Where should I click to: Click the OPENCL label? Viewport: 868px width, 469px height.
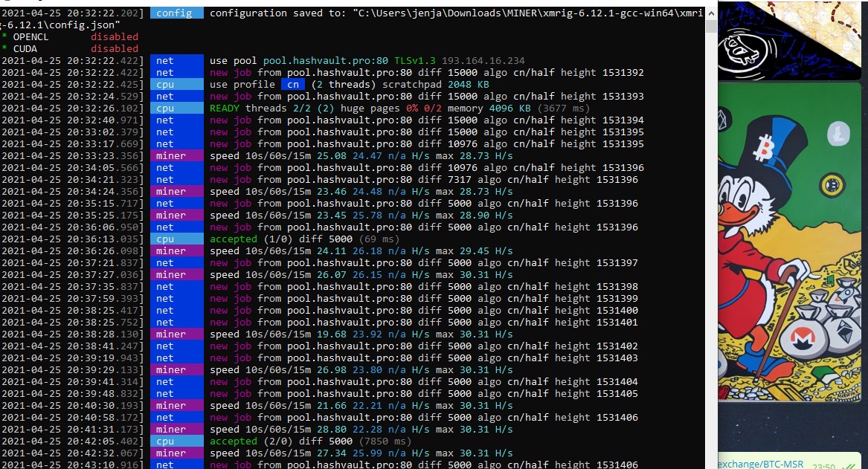[30, 36]
